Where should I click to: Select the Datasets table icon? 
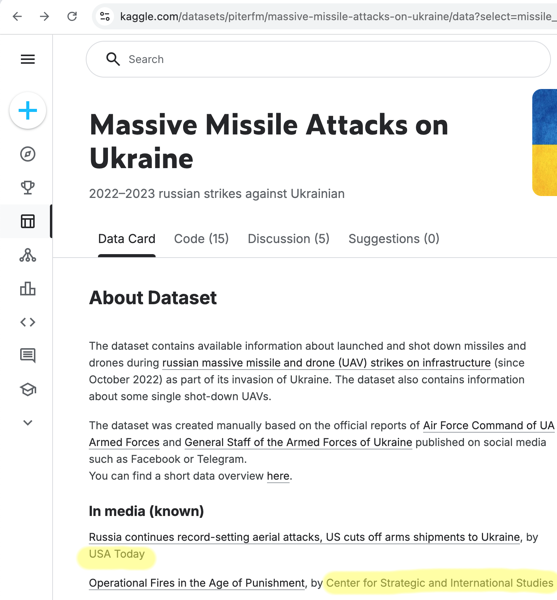[28, 221]
